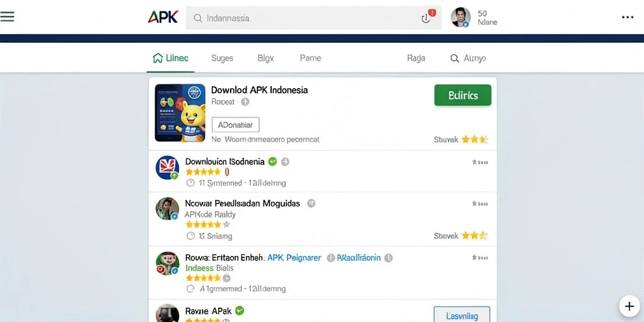Viewport: 644px width, 322px height.
Task: Click the info icon next to Ropeat
Action: [x=245, y=102]
